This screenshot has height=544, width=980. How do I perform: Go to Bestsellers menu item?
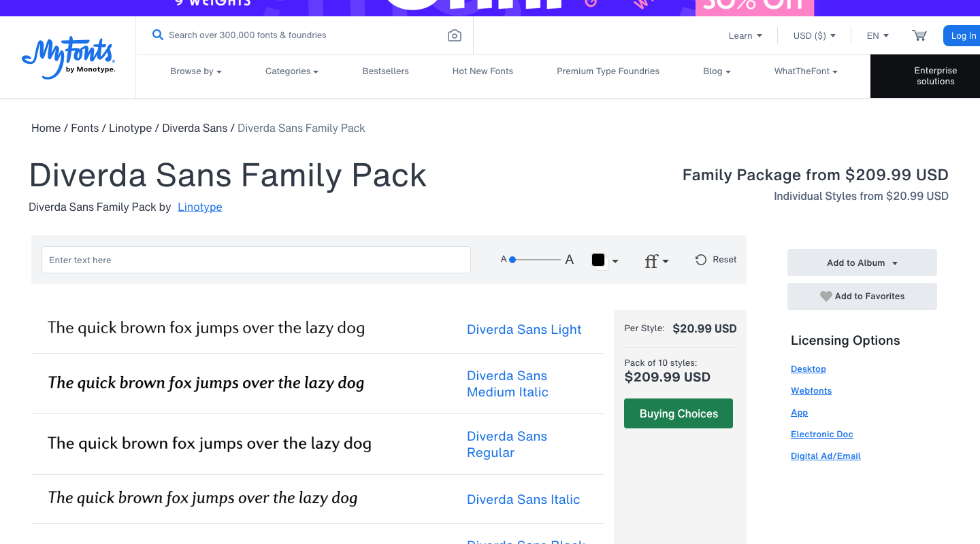coord(386,71)
